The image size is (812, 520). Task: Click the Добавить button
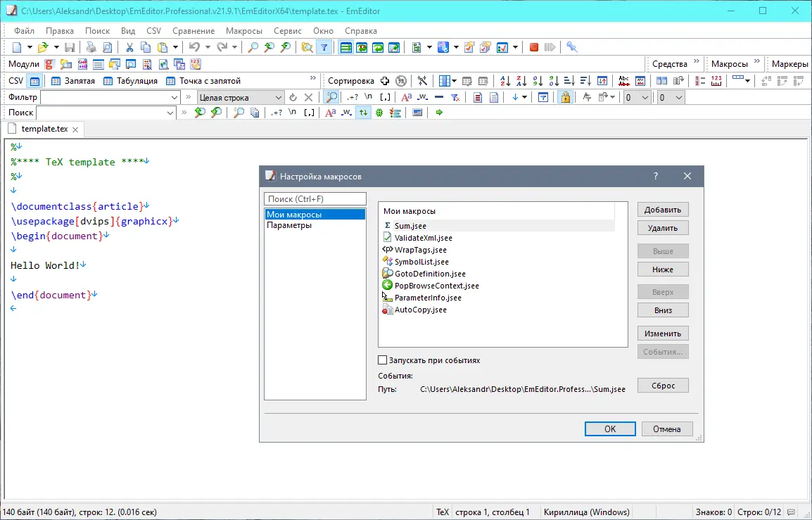tap(663, 210)
